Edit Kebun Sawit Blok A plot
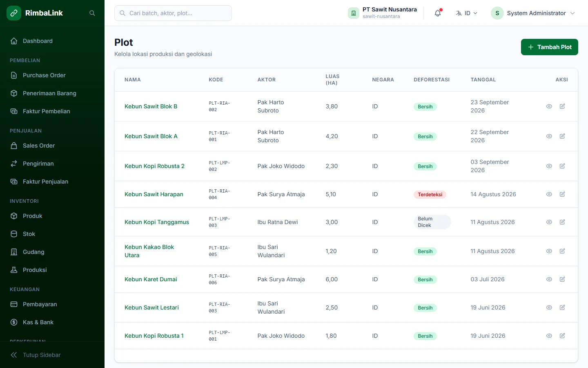The height and width of the screenshot is (368, 588). coord(562,136)
